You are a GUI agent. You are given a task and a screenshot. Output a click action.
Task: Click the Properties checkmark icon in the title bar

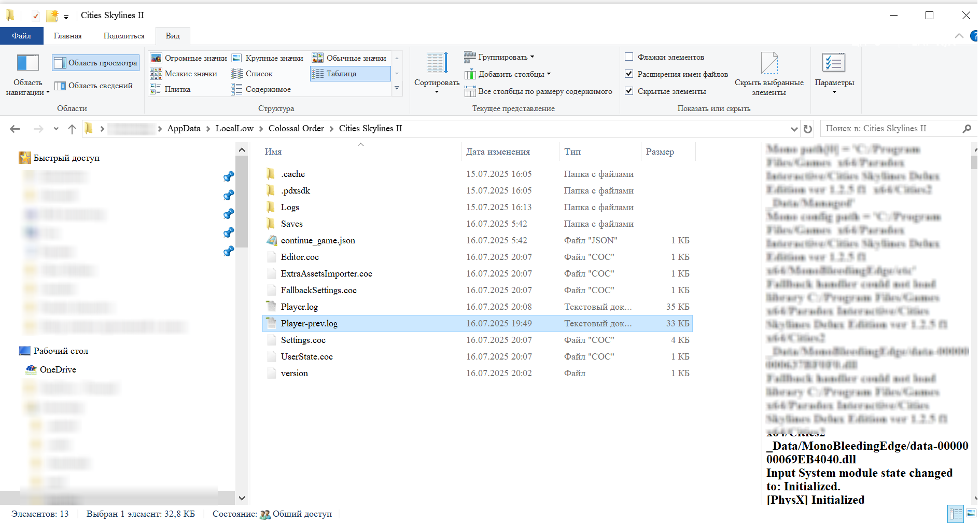[x=35, y=16]
